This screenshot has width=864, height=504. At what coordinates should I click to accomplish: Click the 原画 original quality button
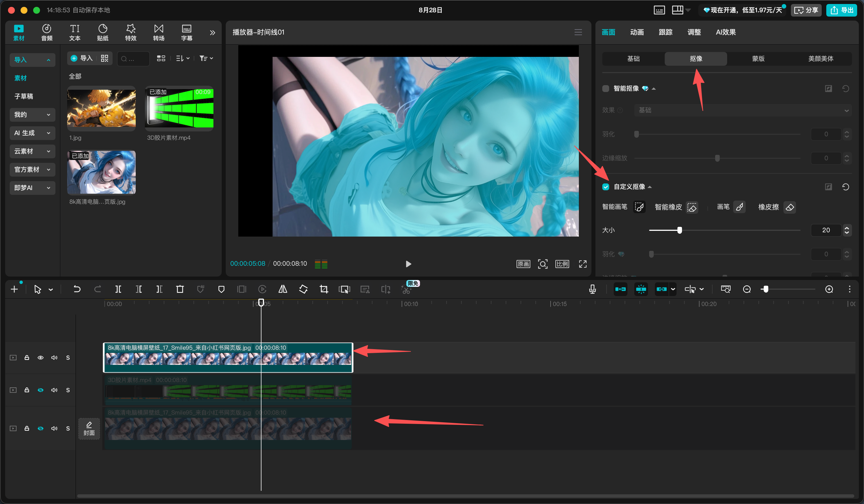(x=523, y=264)
